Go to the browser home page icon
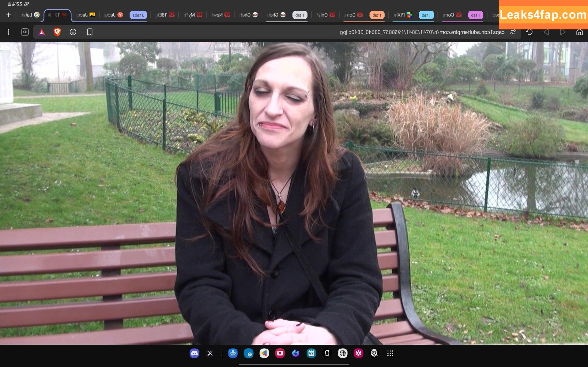The image size is (588, 367). [579, 32]
